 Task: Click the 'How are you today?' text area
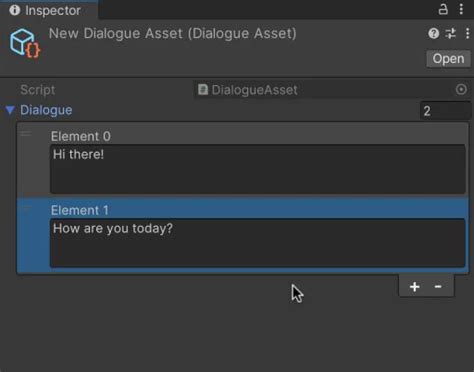(x=258, y=243)
